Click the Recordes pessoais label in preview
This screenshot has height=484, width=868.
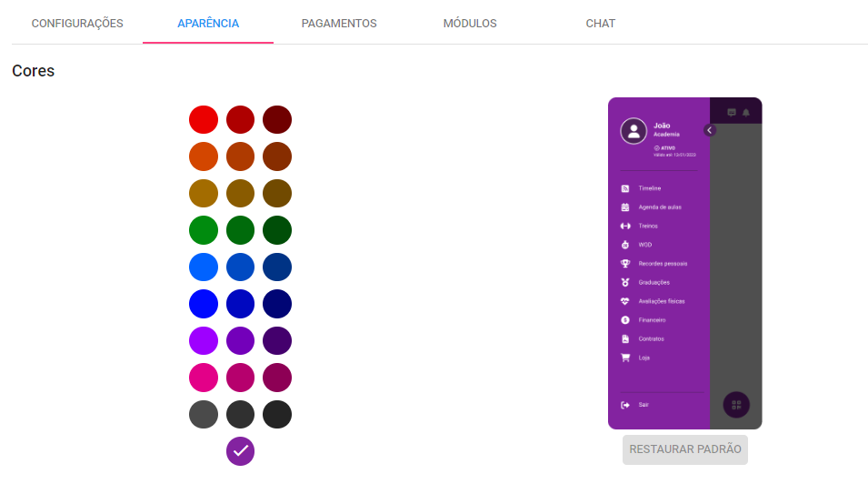[x=663, y=264]
